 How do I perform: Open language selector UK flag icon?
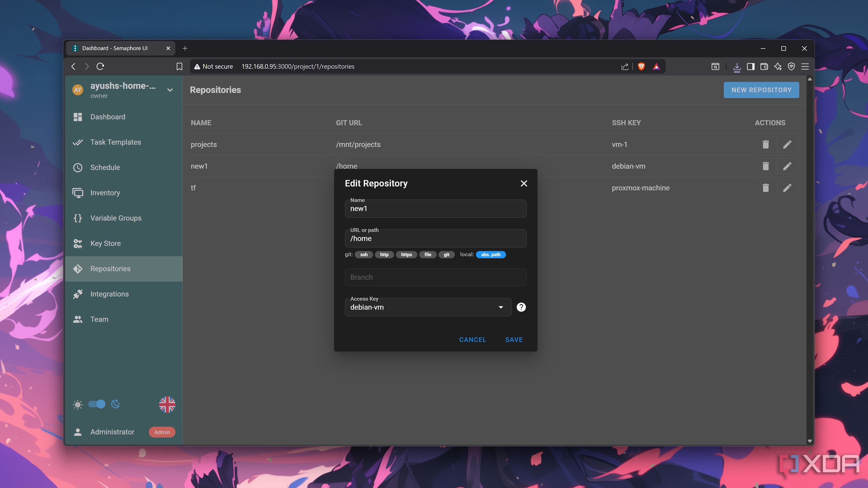coord(167,404)
